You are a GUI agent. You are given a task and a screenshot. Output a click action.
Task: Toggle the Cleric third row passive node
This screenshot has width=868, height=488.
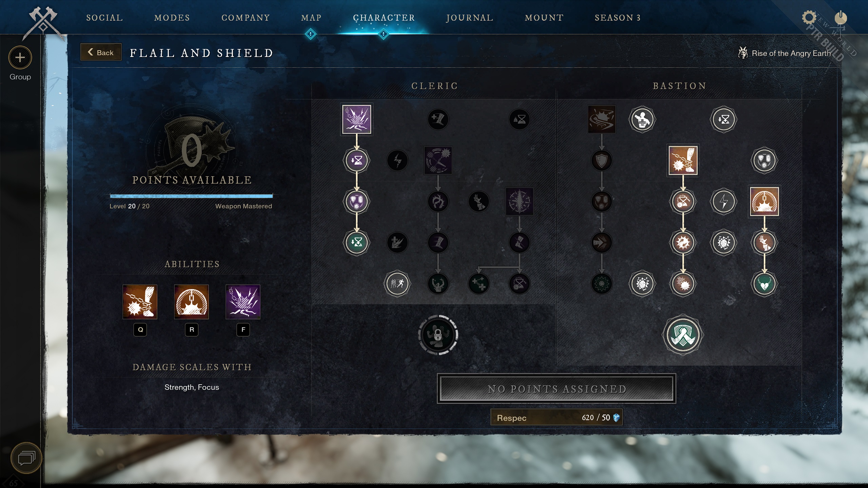click(x=356, y=201)
